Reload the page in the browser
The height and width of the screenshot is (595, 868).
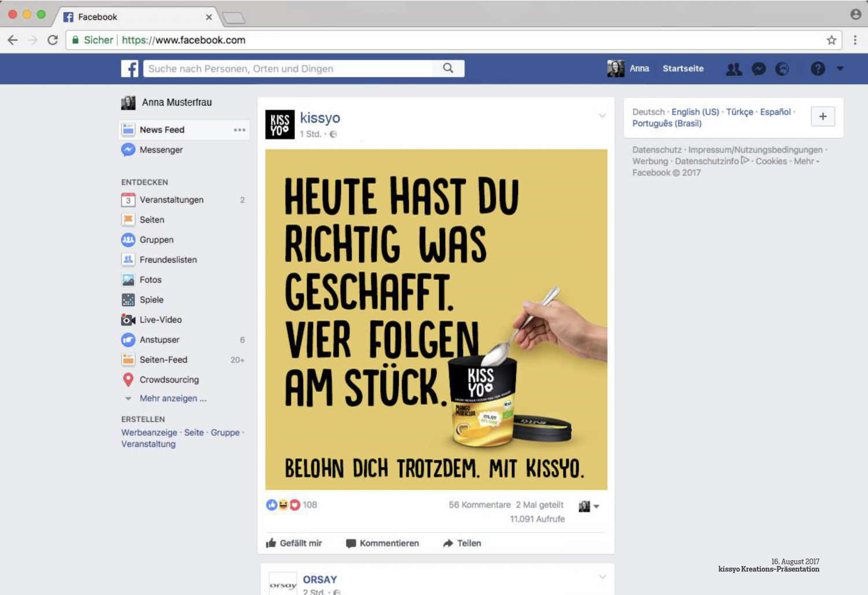click(53, 40)
